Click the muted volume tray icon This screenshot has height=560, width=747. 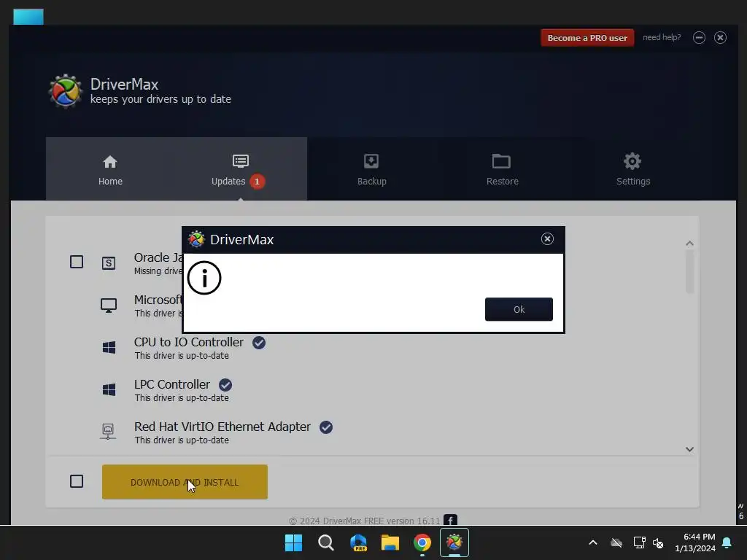(x=658, y=542)
